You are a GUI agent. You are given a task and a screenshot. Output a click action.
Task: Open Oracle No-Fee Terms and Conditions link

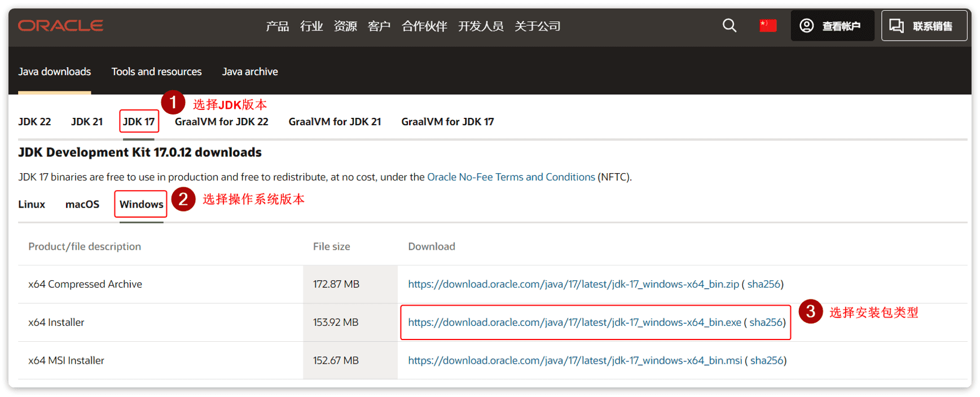point(511,177)
